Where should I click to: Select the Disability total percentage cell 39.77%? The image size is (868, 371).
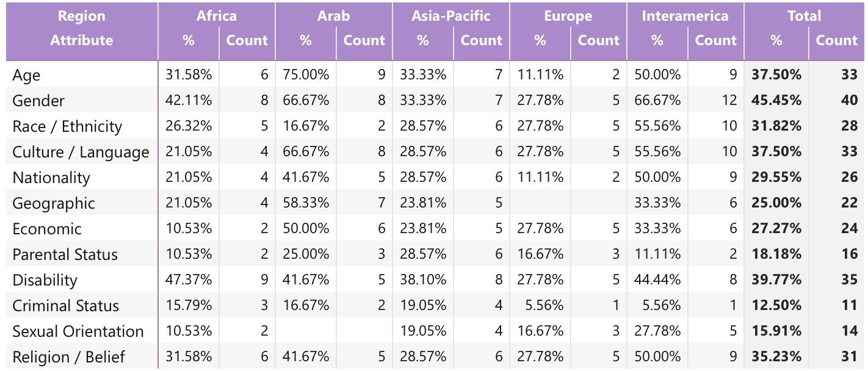click(x=776, y=280)
